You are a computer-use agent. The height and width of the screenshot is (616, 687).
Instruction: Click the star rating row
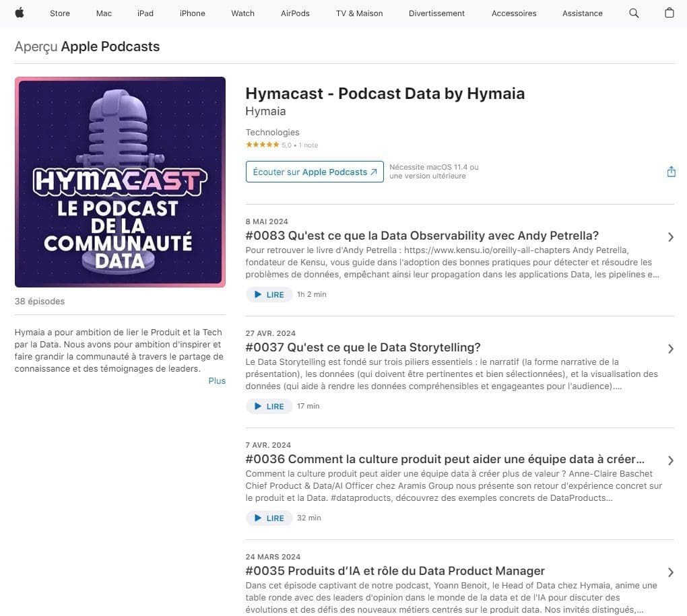click(282, 145)
